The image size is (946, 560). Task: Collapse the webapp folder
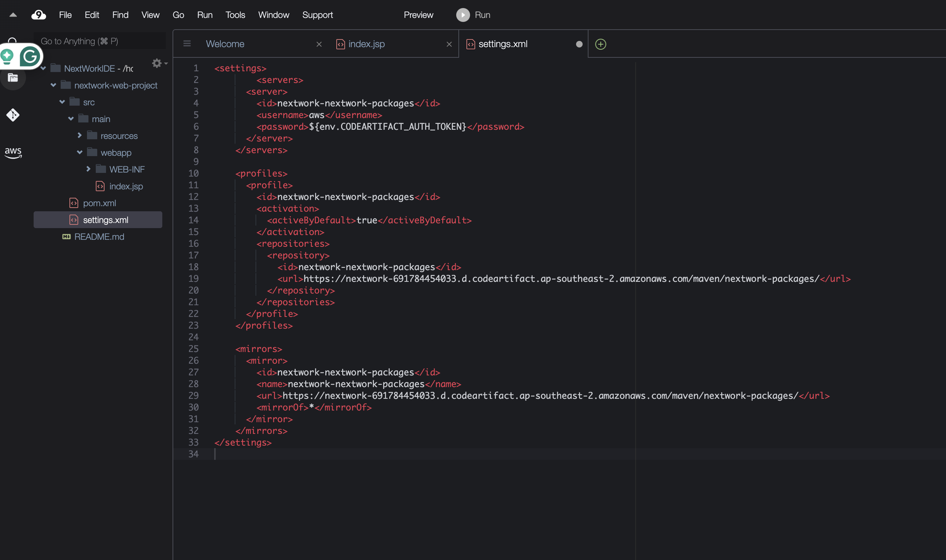80,152
